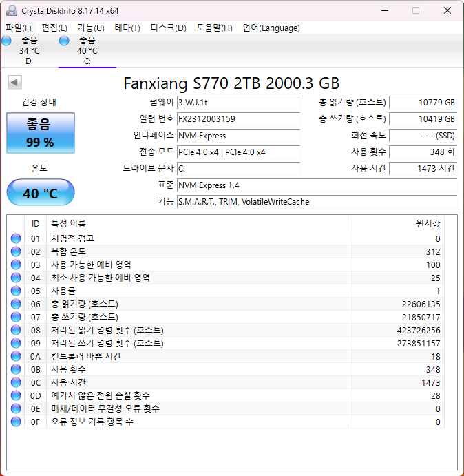Click total host writes value 10419 GB
The image size is (464, 476).
pos(423,119)
